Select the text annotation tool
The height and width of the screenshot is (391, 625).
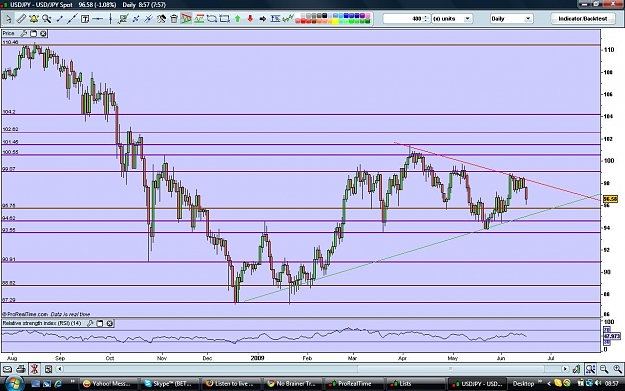[85, 19]
